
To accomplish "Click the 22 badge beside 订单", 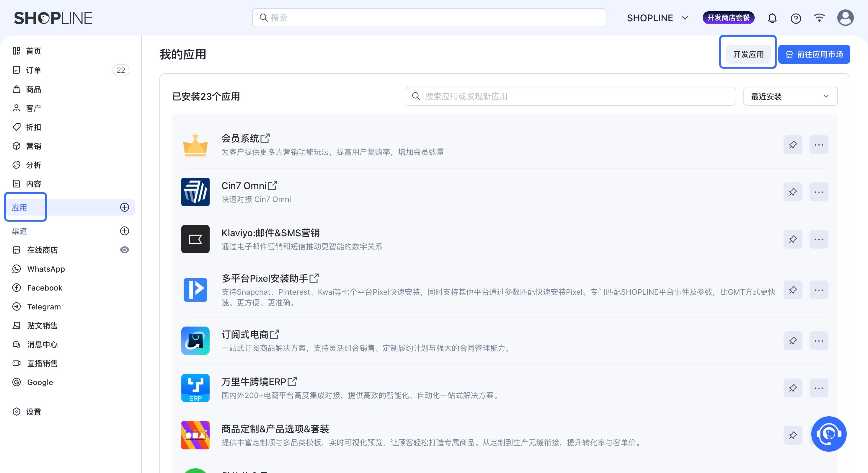I will point(121,70).
